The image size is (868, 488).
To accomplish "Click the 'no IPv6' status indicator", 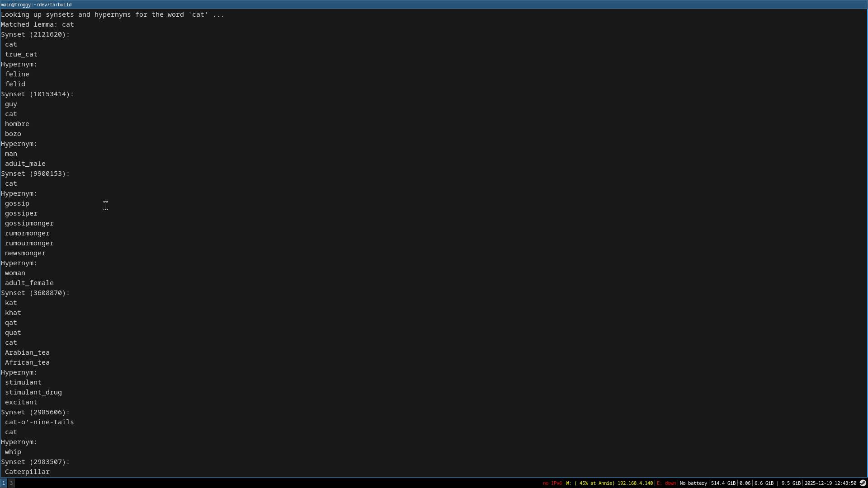I will click(552, 483).
